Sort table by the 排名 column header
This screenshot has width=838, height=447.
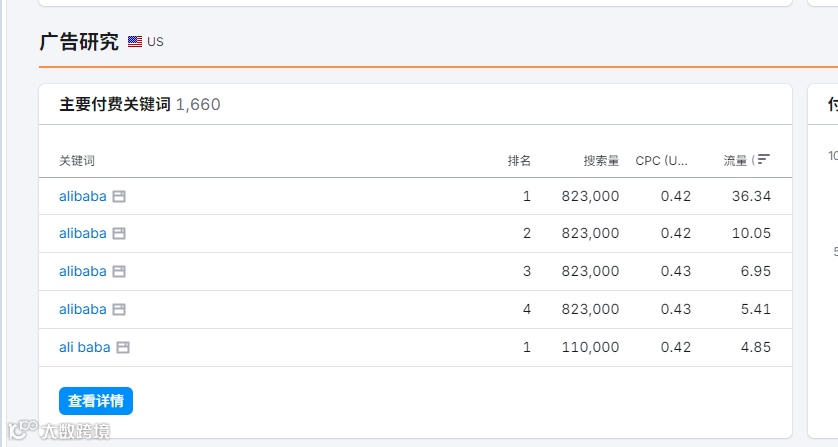click(519, 161)
